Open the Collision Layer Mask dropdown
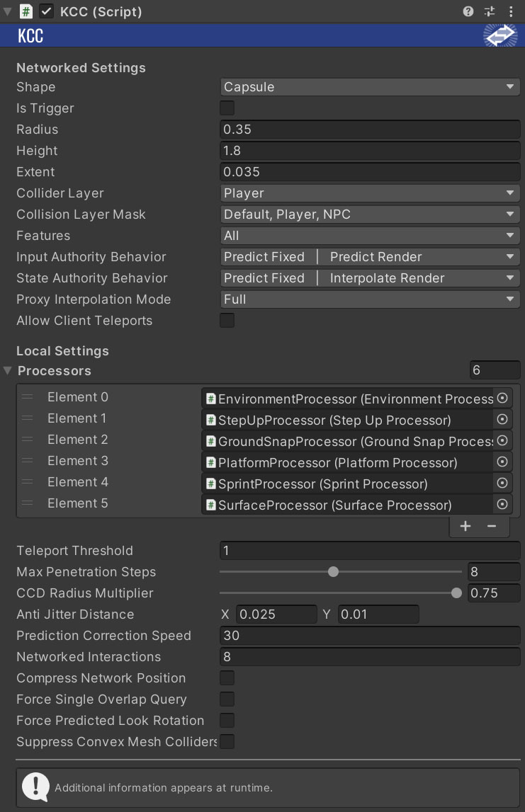 coord(370,215)
